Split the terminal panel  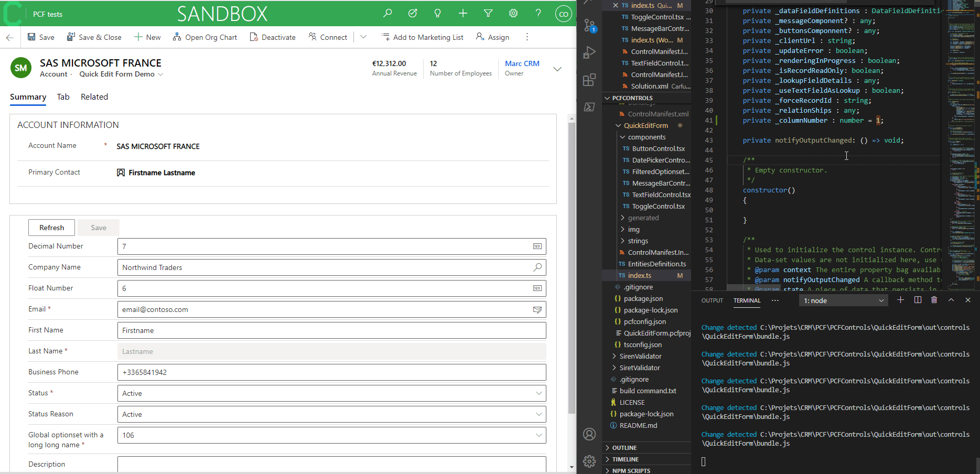(918, 300)
